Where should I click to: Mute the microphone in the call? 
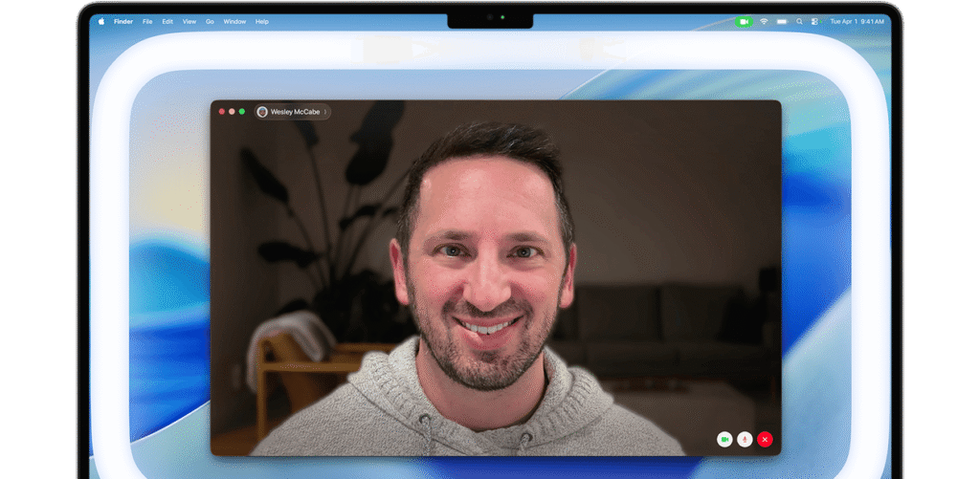tap(745, 439)
